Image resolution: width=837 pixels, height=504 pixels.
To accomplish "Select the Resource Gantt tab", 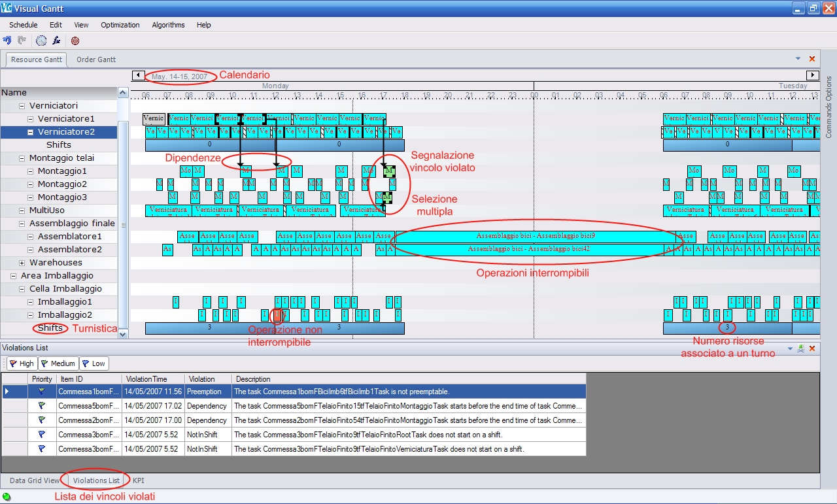I will [x=37, y=59].
